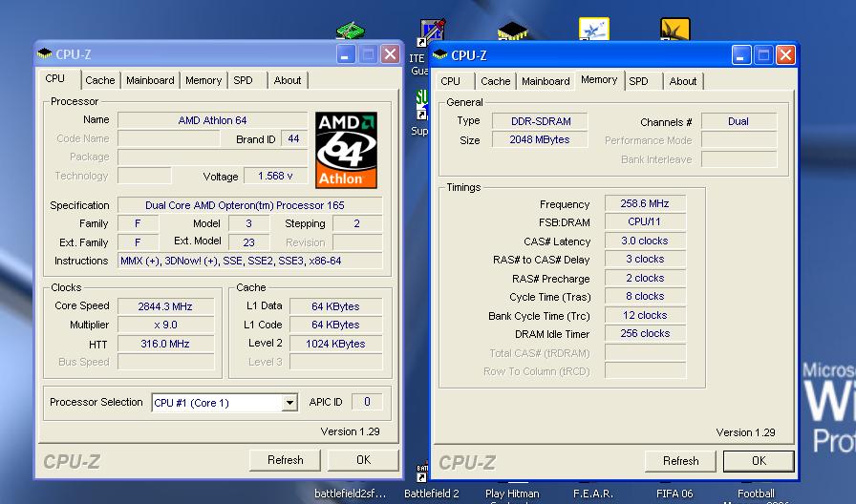Click the Instructions field listing MMX, SSE
This screenshot has height=504, width=856.
coord(250,261)
